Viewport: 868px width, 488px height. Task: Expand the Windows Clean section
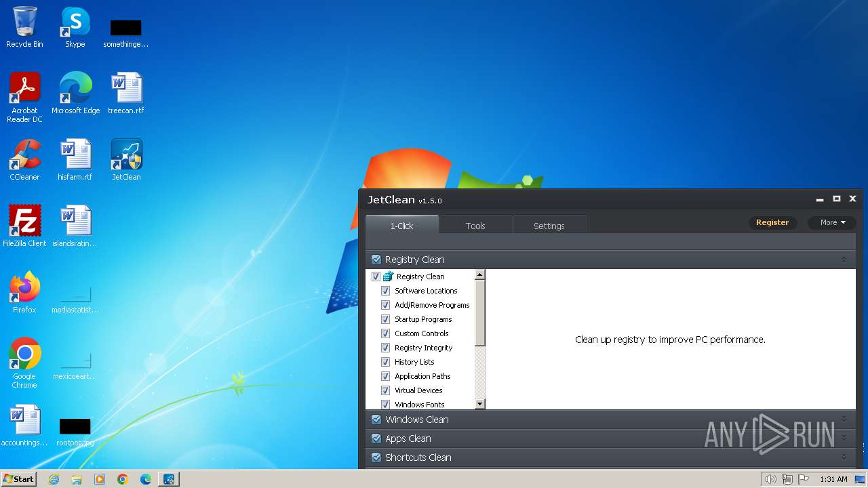(844, 419)
